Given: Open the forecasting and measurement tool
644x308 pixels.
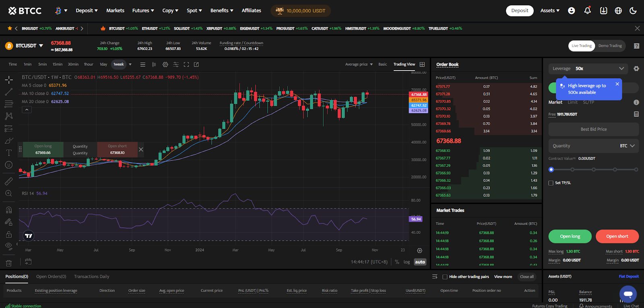Looking at the screenshot, I should (9, 129).
